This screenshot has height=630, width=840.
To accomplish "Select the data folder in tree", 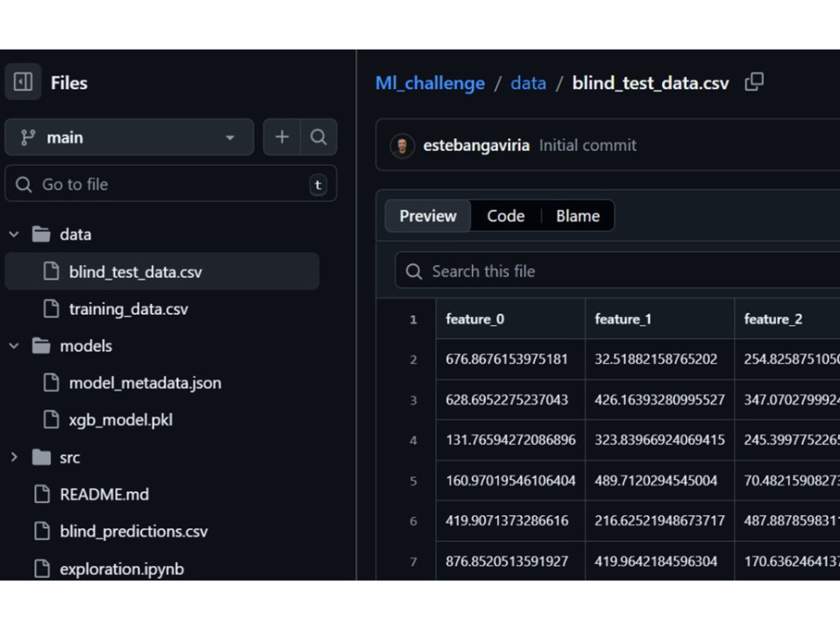I will pos(75,234).
